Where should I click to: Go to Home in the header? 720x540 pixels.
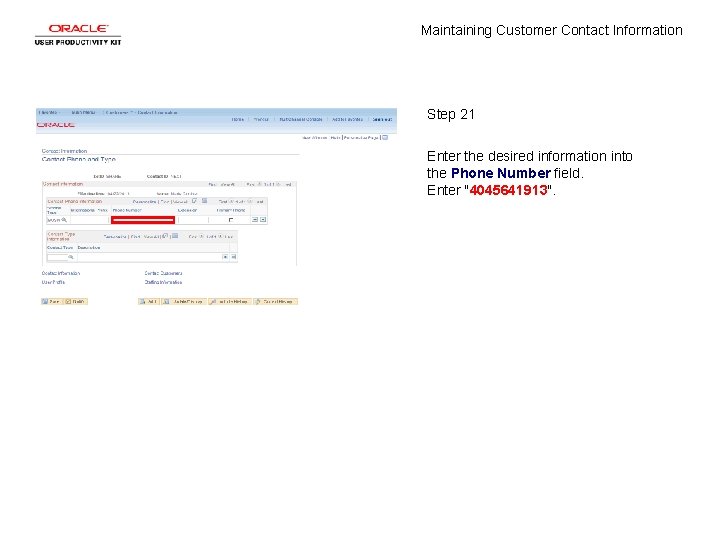(237, 119)
